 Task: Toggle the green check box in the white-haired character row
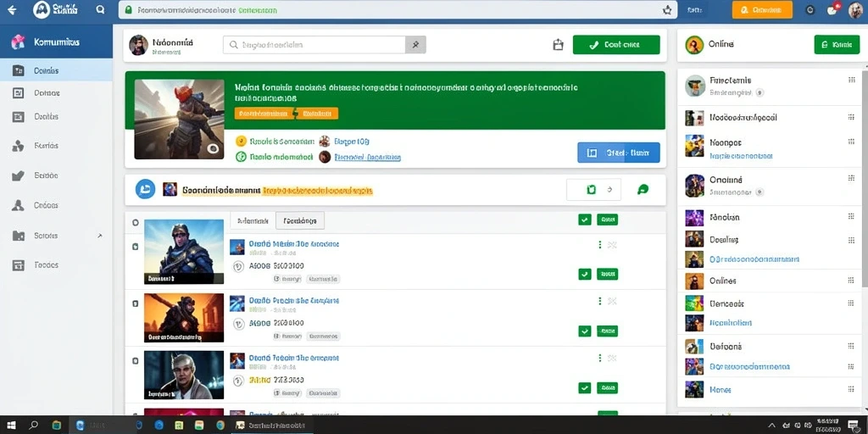pos(585,388)
